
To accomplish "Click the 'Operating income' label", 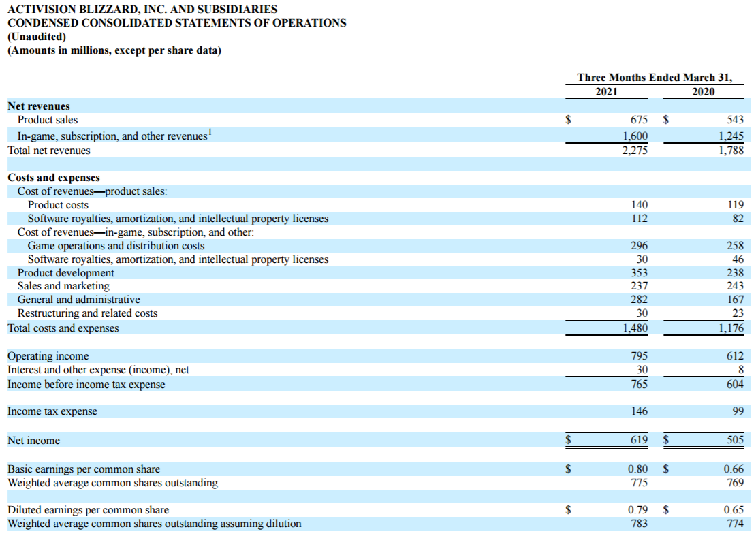I will point(48,355).
